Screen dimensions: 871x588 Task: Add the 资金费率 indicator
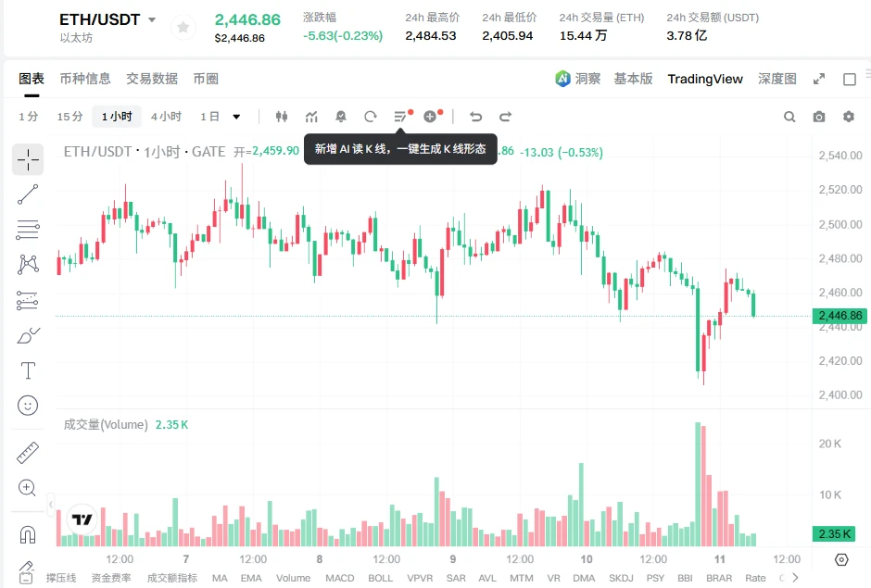pyautogui.click(x=111, y=578)
